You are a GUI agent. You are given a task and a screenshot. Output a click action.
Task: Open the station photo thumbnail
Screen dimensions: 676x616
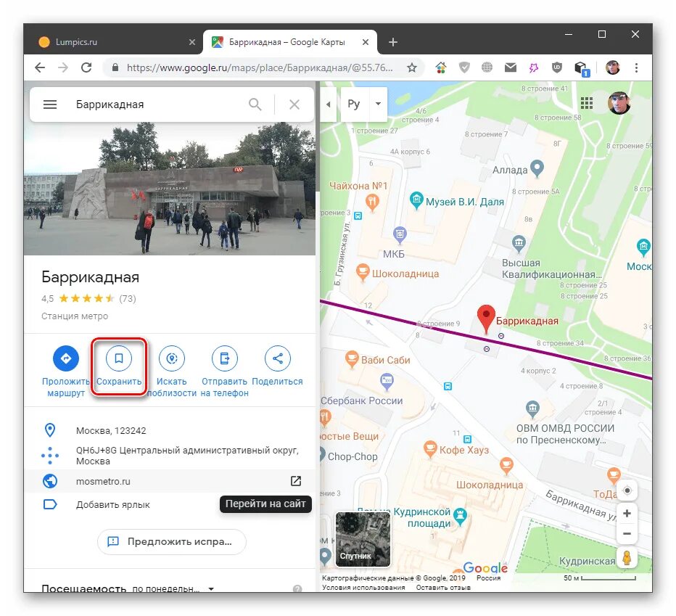pos(170,189)
